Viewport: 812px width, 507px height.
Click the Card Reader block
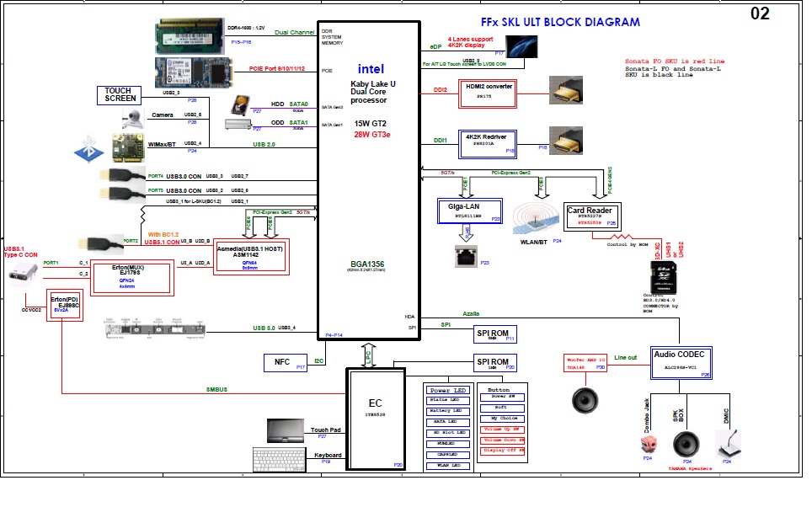(592, 216)
